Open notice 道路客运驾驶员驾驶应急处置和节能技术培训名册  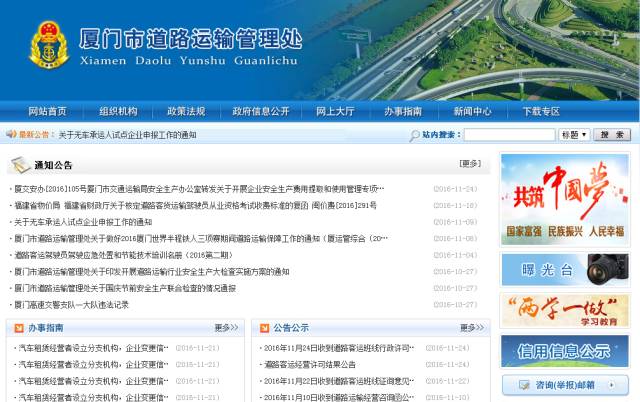[x=123, y=255]
